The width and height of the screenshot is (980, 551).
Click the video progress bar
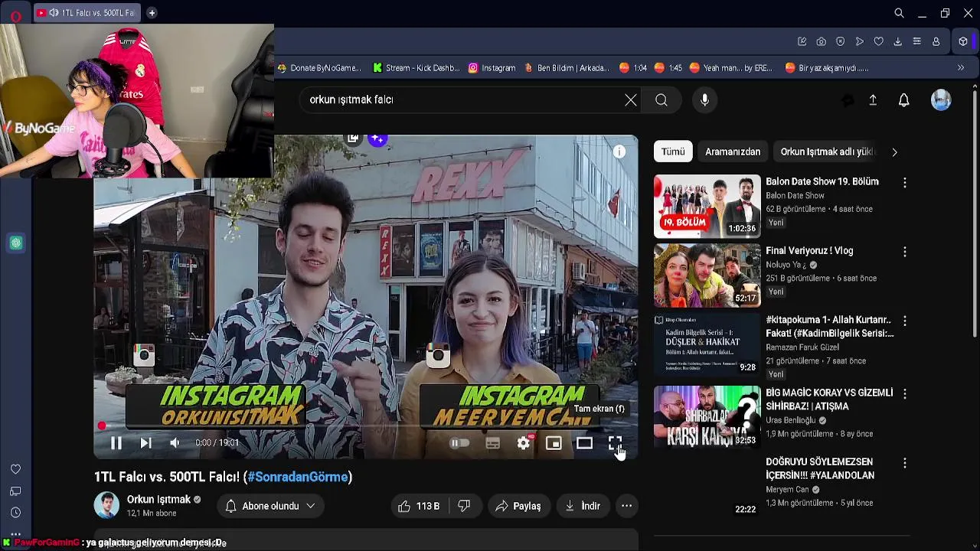pyautogui.click(x=366, y=426)
